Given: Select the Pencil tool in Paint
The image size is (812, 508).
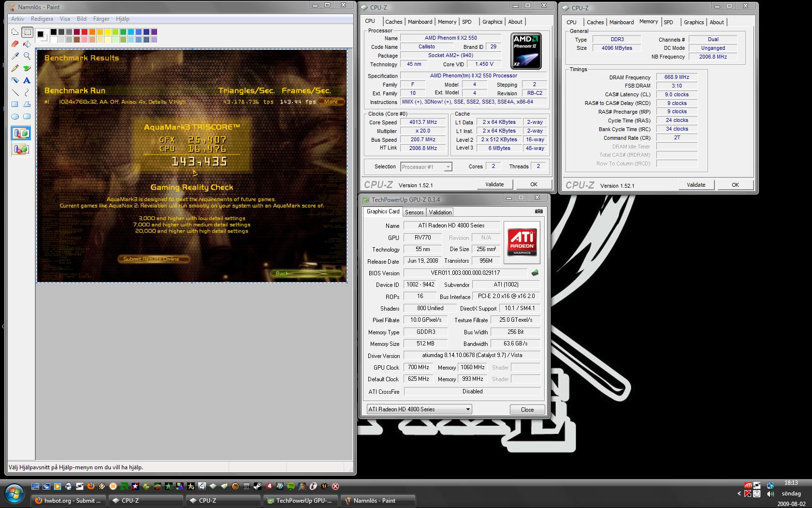Looking at the screenshot, I should 15,68.
